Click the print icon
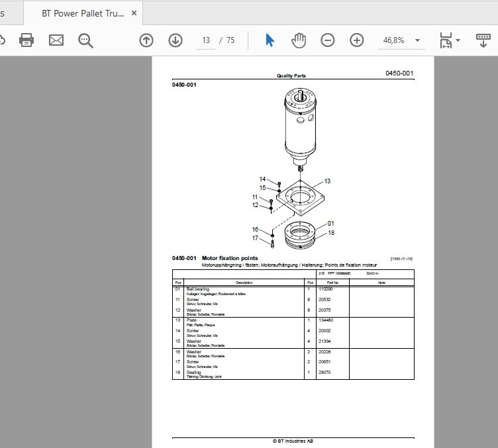498x448 pixels. pos(26,40)
